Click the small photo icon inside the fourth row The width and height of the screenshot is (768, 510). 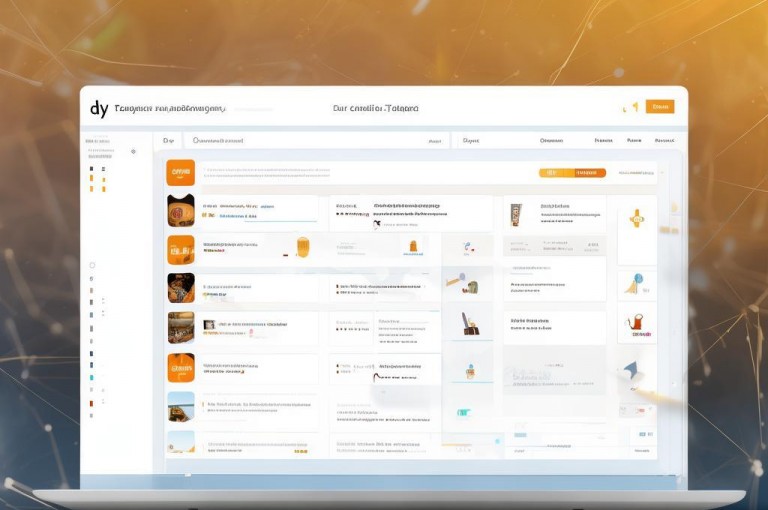(x=209, y=324)
